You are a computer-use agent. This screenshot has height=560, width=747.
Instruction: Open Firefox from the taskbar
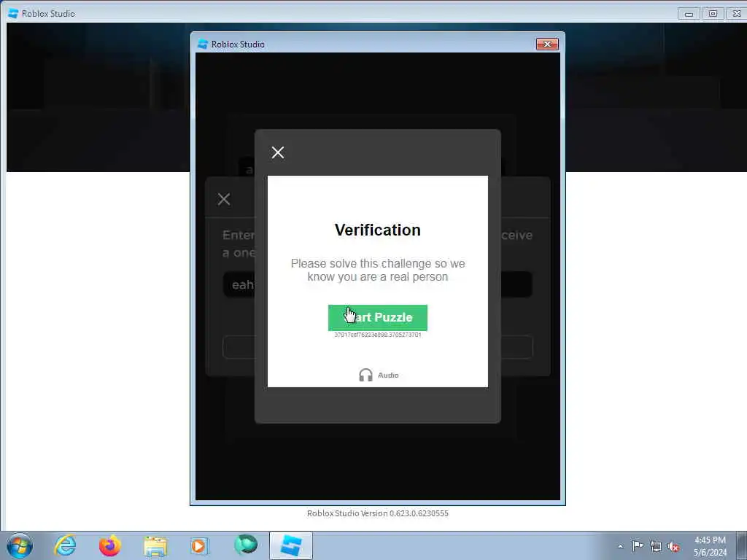109,545
